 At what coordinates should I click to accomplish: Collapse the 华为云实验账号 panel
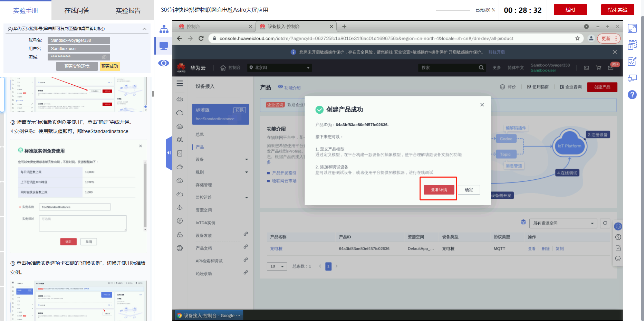pos(144,29)
